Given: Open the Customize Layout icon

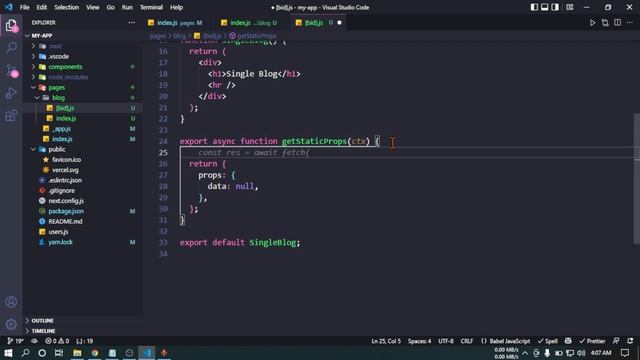Looking at the screenshot, I should click(x=569, y=7).
